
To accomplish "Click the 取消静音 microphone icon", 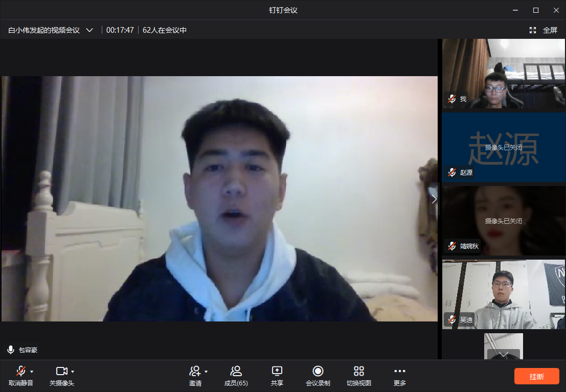I will click(x=20, y=371).
